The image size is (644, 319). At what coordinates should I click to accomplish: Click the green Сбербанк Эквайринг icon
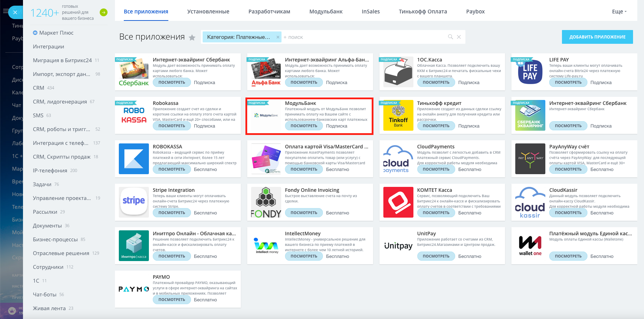530,116
